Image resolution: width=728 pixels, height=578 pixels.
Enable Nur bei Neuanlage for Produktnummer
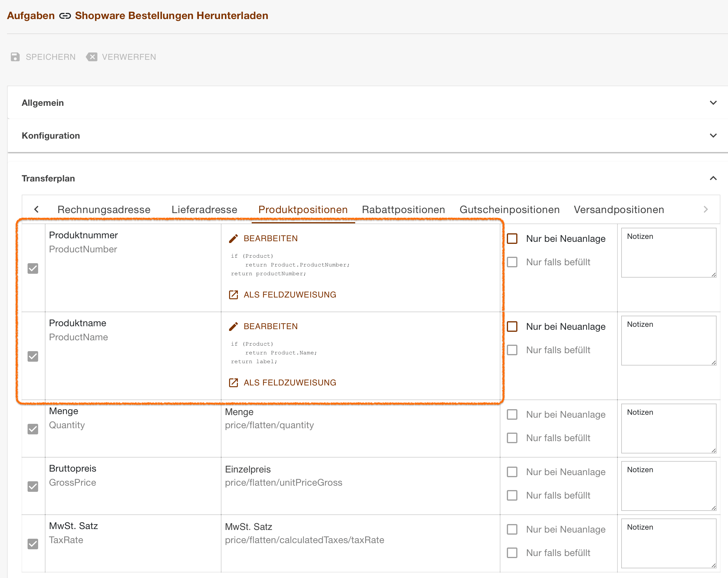pos(512,239)
